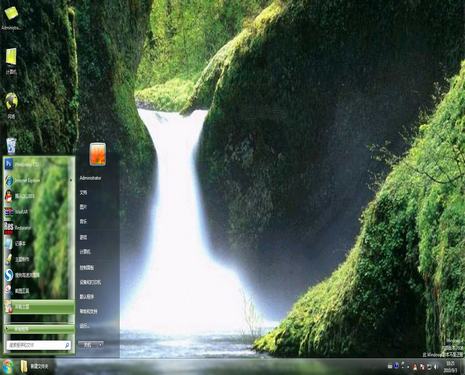The width and height of the screenshot is (465, 375).
Task: Expand All Programs (所有程序) list
Action: tap(39, 329)
